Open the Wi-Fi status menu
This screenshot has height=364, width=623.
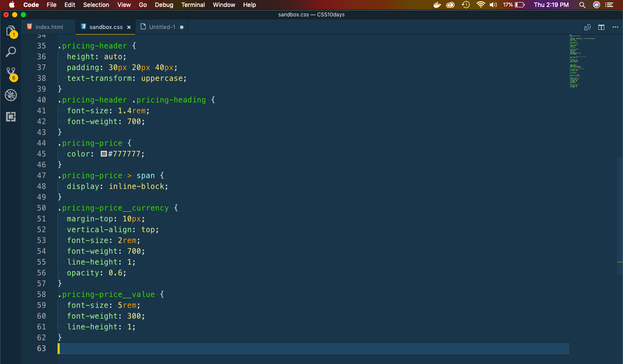coord(480,5)
